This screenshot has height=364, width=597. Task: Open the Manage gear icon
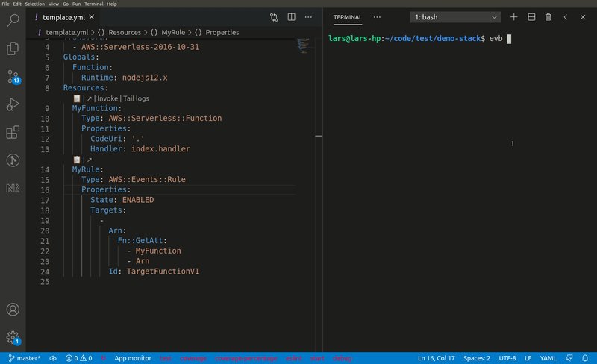(x=13, y=337)
